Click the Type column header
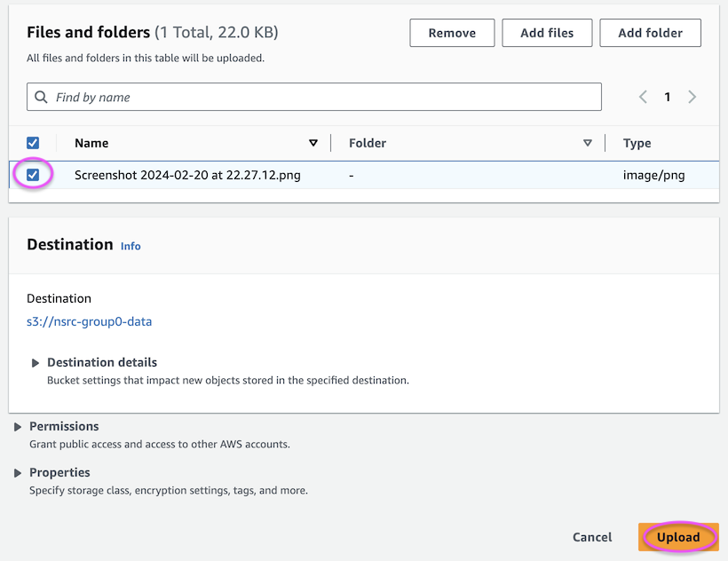728x561 pixels. click(x=637, y=143)
